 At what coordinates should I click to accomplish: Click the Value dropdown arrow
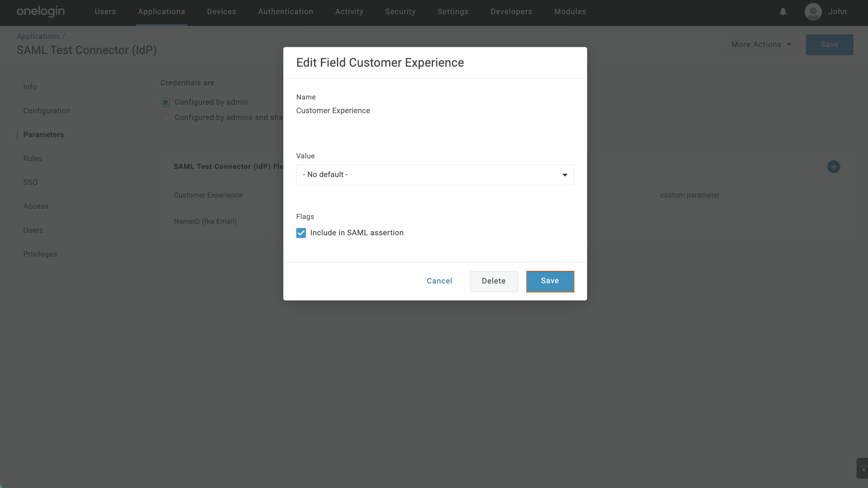click(x=565, y=175)
